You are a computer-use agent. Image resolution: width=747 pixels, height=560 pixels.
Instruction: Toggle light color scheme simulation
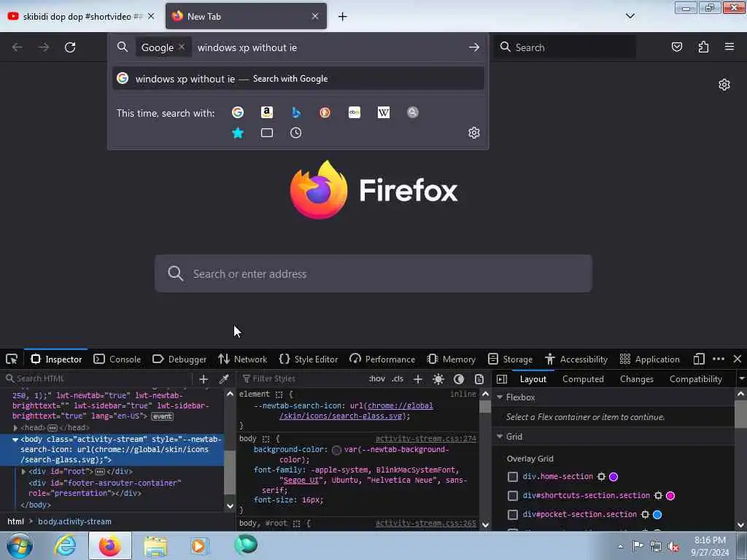pos(438,379)
